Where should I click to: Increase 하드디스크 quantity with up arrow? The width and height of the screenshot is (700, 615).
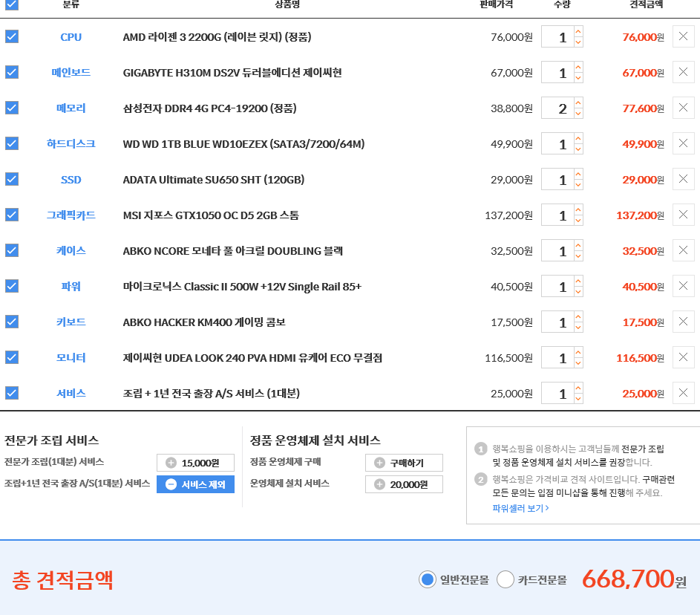578,138
